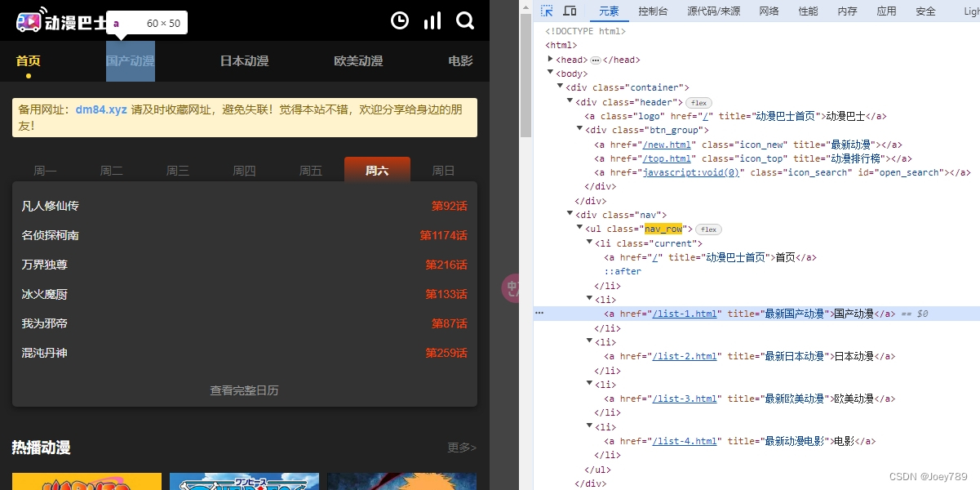Click ellipsis badge inside head element
This screenshot has width=980, height=490.
pyautogui.click(x=596, y=60)
